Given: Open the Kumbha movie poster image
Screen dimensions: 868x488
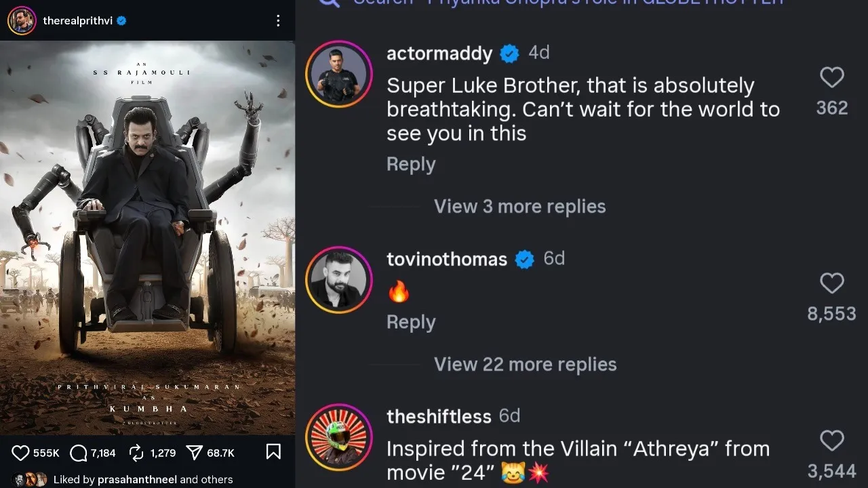Looking at the screenshot, I should 147,237.
